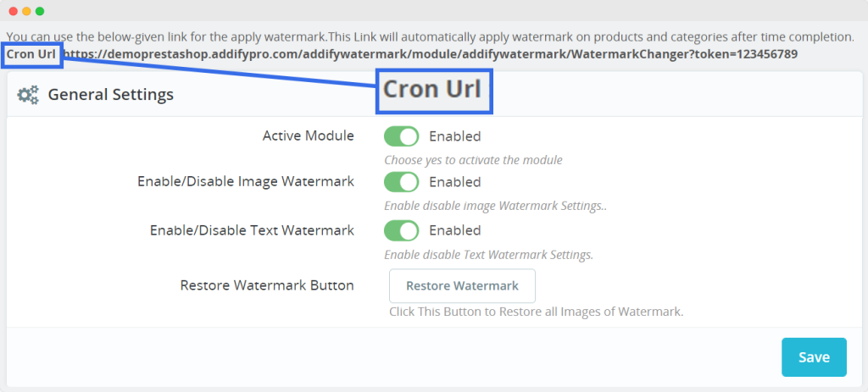Viewport: 868px width, 392px height.
Task: Turn off the Image Watermark toggle
Action: click(x=402, y=182)
